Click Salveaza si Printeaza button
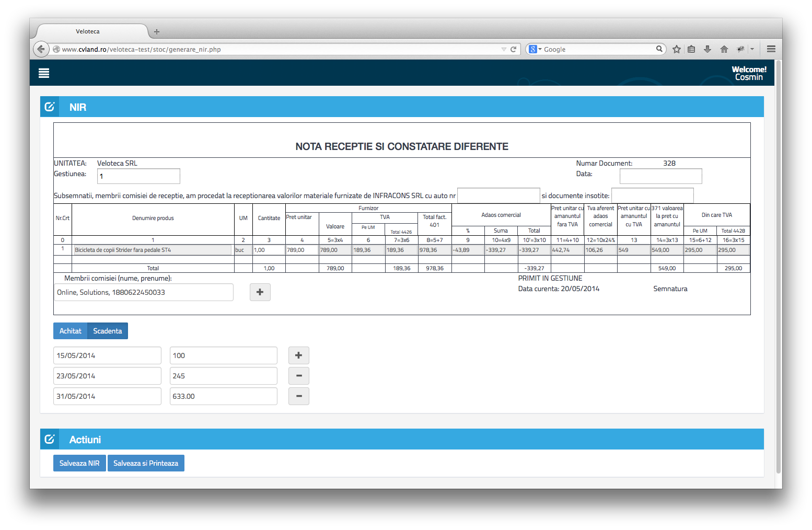Image resolution: width=812 pixels, height=530 pixels. point(146,463)
